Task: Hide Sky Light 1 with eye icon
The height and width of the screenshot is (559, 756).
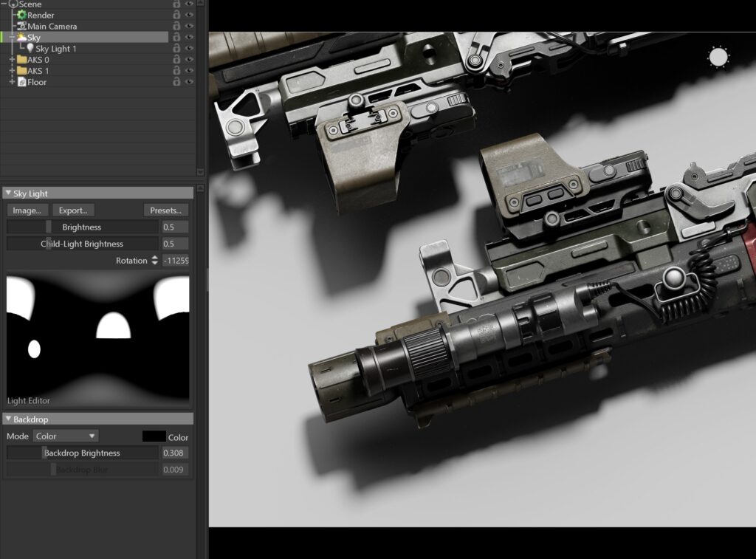Action: tap(189, 48)
